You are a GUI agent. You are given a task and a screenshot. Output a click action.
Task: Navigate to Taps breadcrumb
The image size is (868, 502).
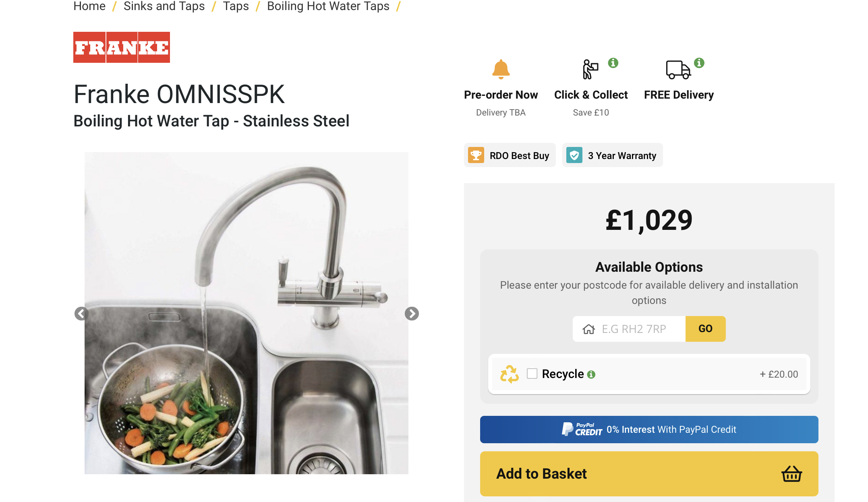236,6
